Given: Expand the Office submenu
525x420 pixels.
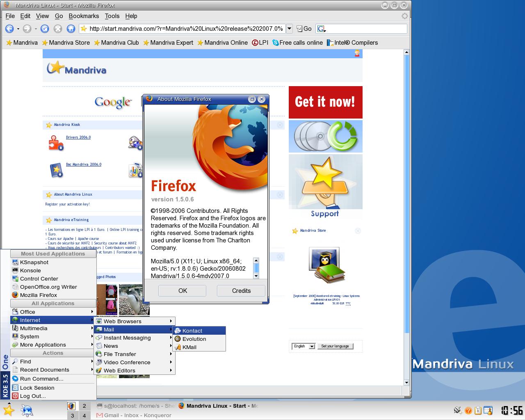Looking at the screenshot, I should 53,312.
